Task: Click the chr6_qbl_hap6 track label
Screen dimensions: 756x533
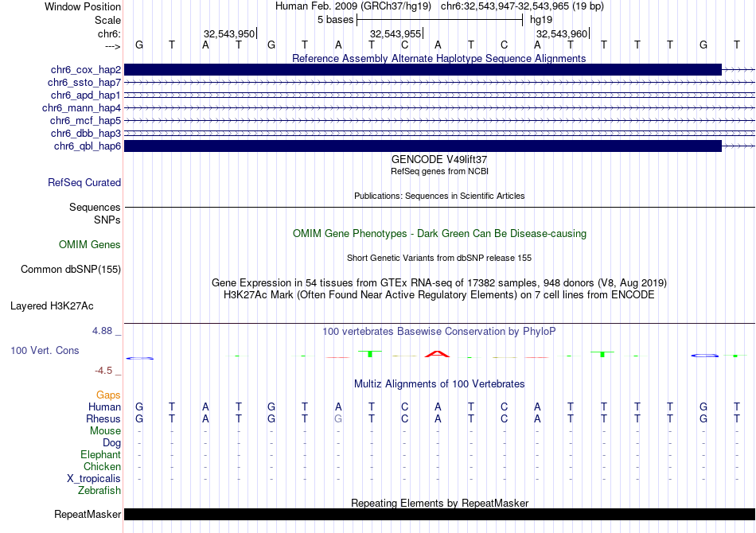Action: pos(88,146)
